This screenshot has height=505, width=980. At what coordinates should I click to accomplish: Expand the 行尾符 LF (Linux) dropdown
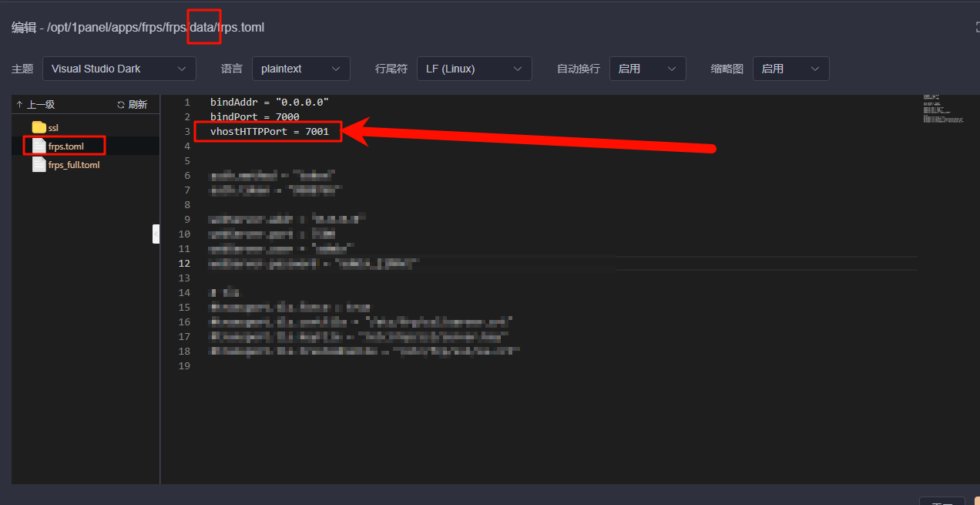tap(474, 69)
